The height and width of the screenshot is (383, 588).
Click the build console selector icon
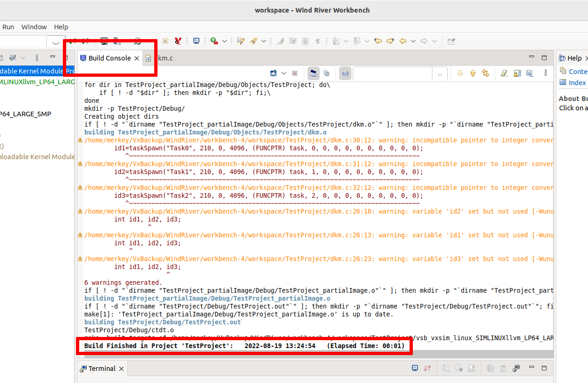274,73
